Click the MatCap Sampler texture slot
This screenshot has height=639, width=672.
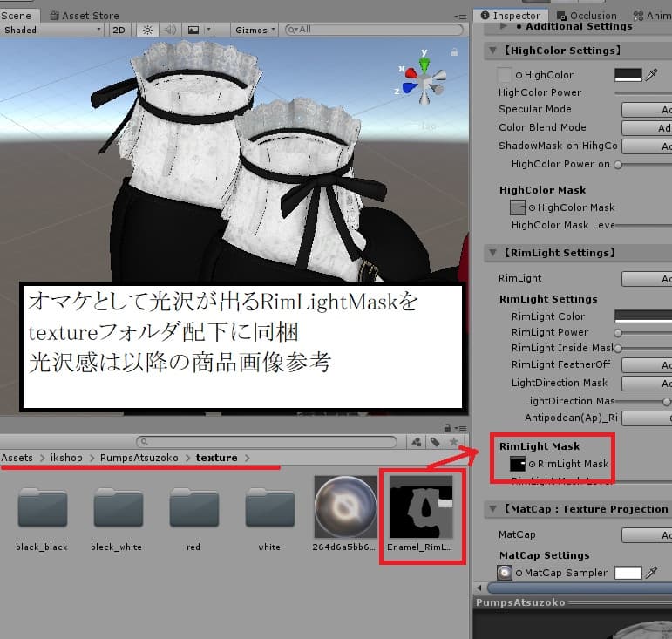[505, 573]
